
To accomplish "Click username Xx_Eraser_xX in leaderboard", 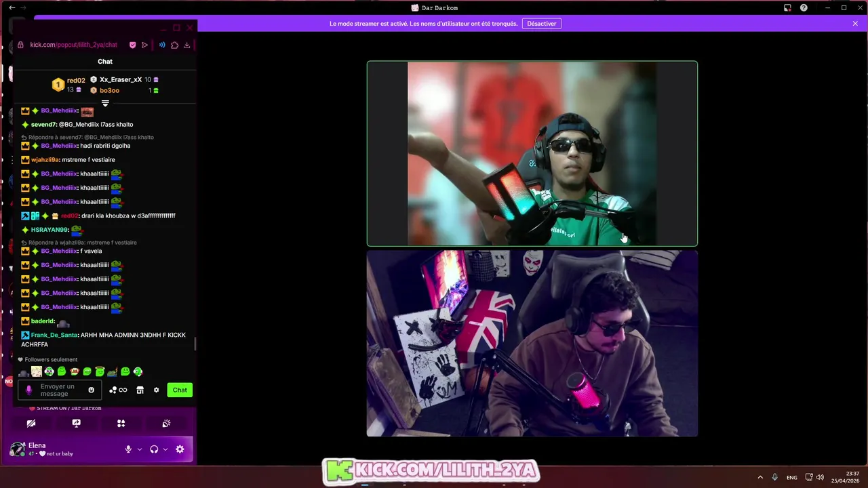I will 121,79.
